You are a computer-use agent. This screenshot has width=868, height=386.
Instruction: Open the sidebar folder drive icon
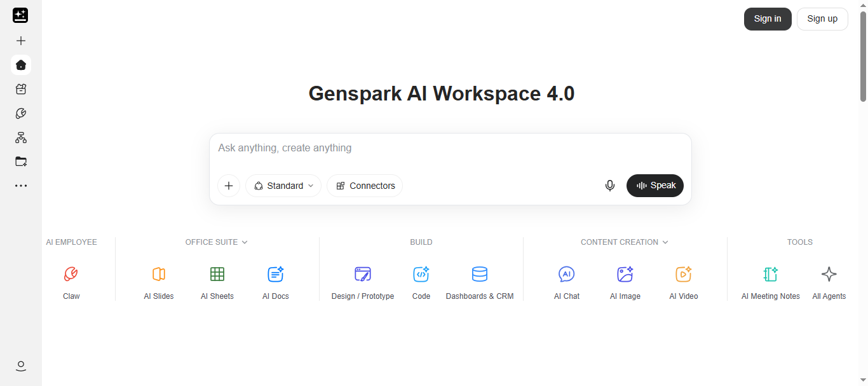21,162
